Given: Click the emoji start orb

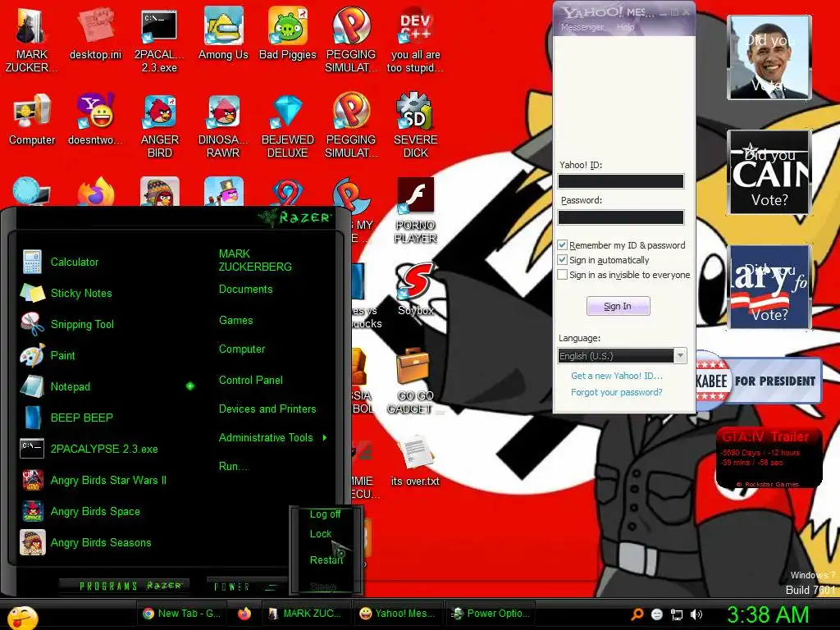Looking at the screenshot, I should click(x=22, y=617).
